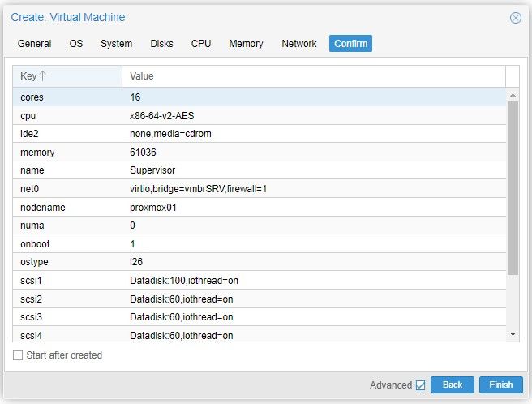Select the net0 row
Image resolution: width=532 pixels, height=404 pixels.
[260, 189]
